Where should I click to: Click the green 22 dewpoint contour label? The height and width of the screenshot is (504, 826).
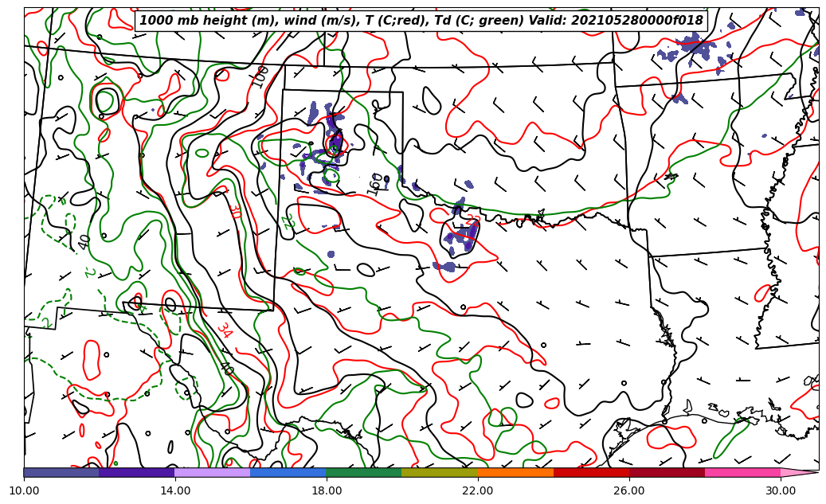click(288, 222)
